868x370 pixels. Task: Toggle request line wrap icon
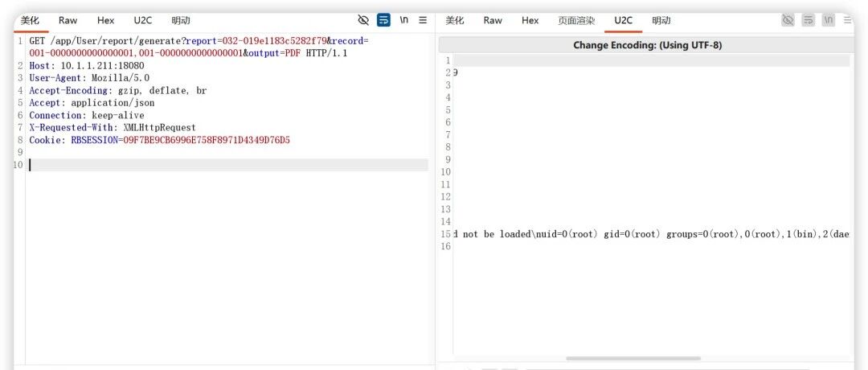pos(383,20)
